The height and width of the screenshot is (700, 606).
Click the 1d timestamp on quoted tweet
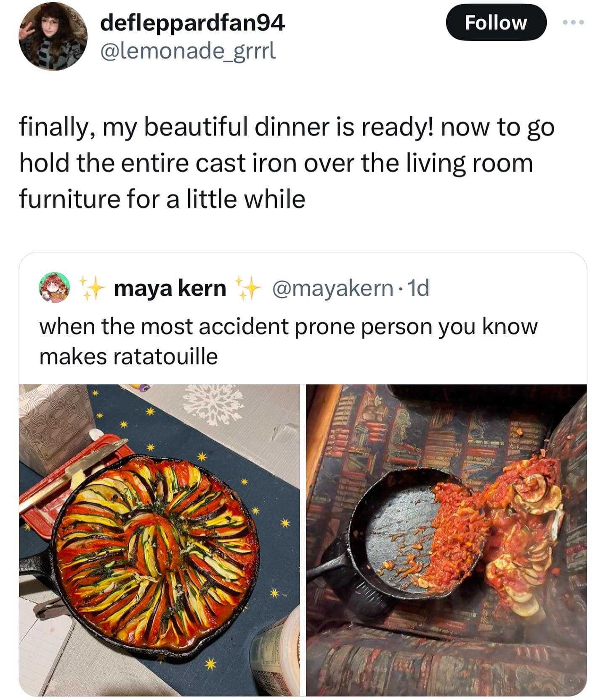tap(419, 288)
